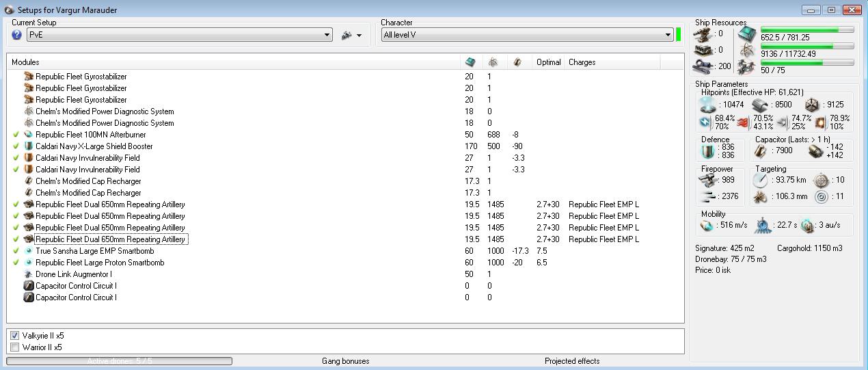Viewport: 868px width, 370px height.
Task: Open Gang bonuses
Action: 345,361
